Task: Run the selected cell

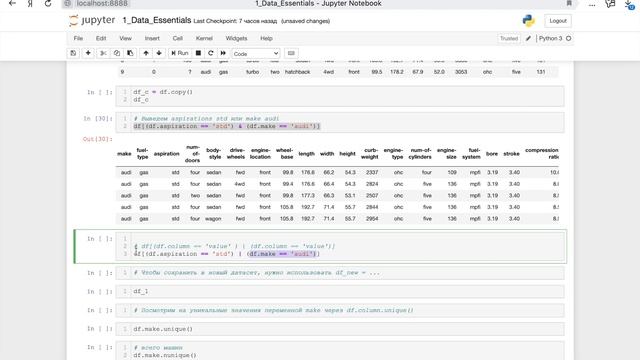Action: coord(180,53)
